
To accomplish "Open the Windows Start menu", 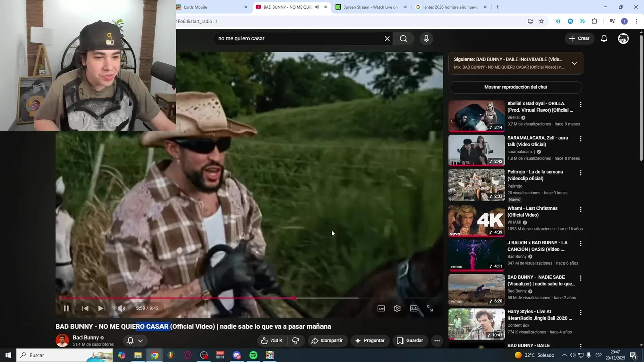I will (x=8, y=355).
